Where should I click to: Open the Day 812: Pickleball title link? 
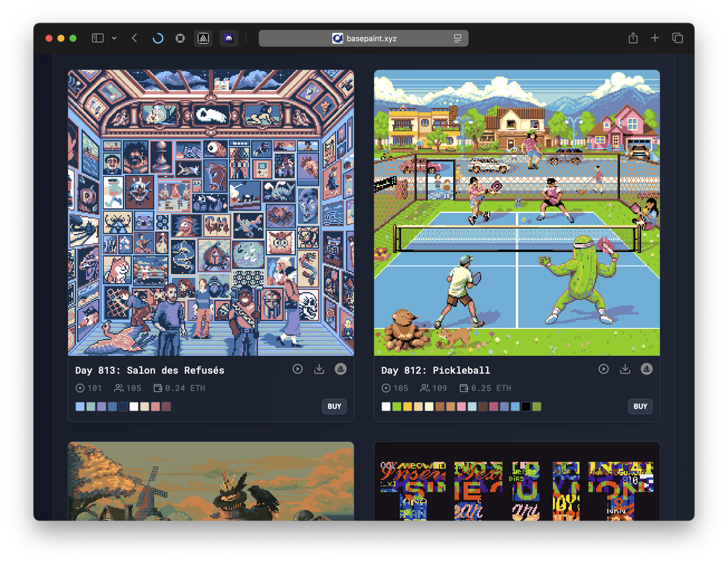(435, 370)
